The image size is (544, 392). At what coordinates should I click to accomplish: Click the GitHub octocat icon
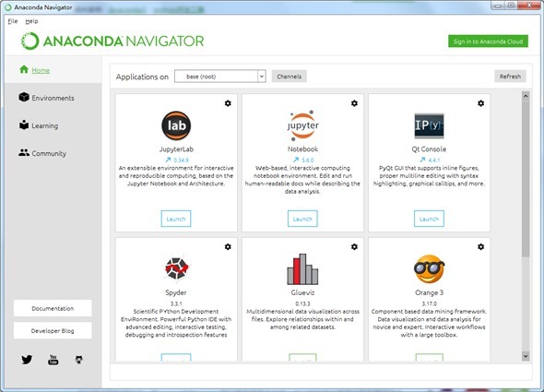coord(79,360)
